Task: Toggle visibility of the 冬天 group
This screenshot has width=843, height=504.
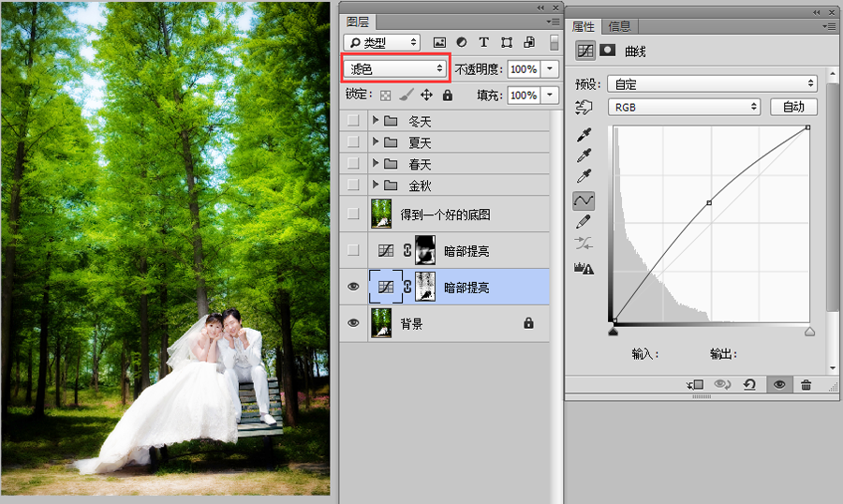Action: click(353, 121)
